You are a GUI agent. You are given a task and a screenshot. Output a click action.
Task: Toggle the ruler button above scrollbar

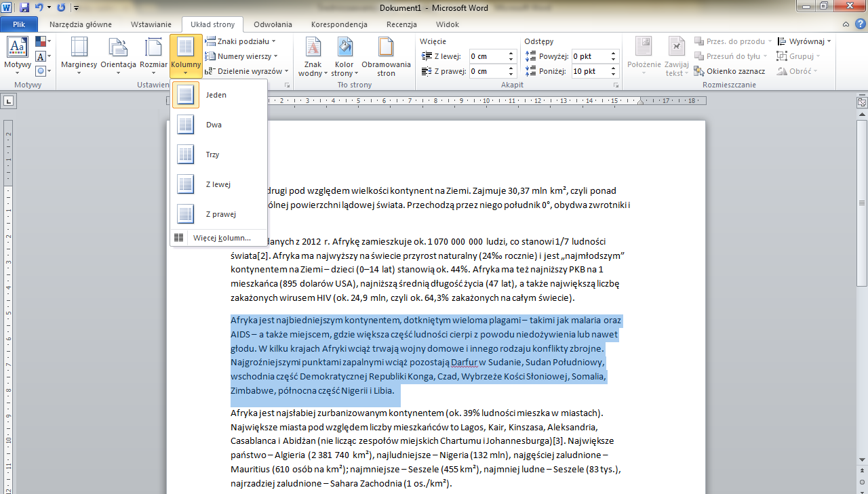pos(862,102)
